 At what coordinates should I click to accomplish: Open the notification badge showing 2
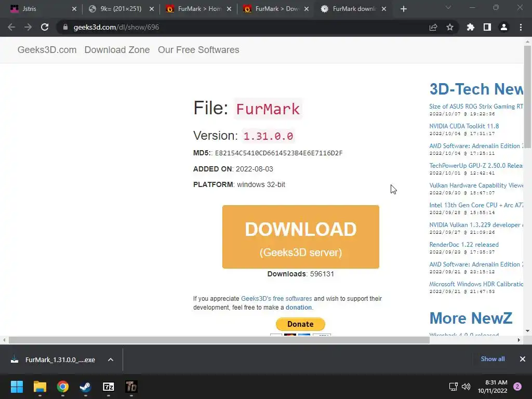click(x=517, y=387)
